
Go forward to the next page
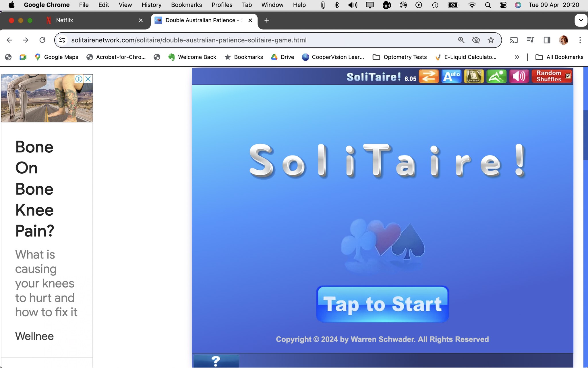click(26, 40)
